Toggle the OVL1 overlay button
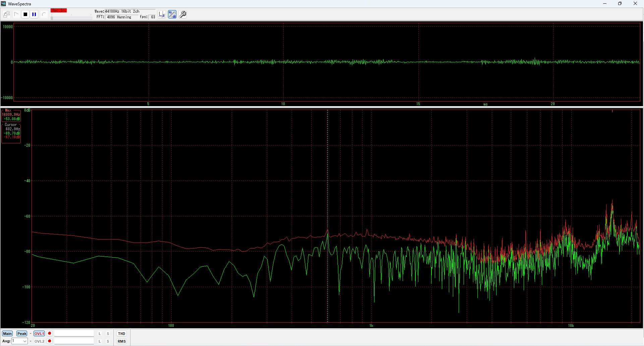The width and height of the screenshot is (644, 346). (x=39, y=334)
